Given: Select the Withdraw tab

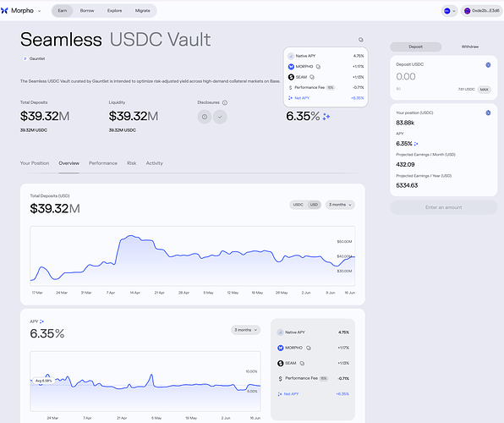Looking at the screenshot, I should tap(470, 47).
